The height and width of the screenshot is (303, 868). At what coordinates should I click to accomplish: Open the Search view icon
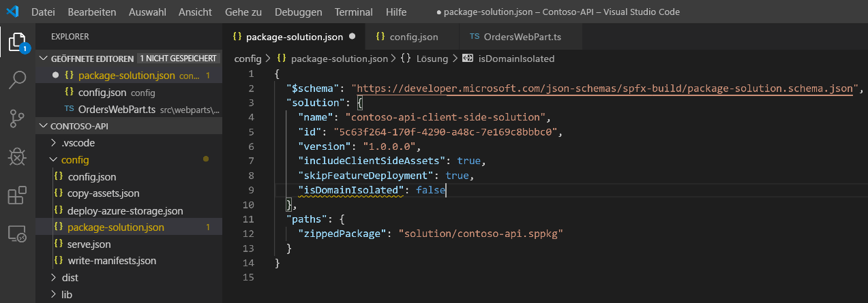click(x=17, y=80)
